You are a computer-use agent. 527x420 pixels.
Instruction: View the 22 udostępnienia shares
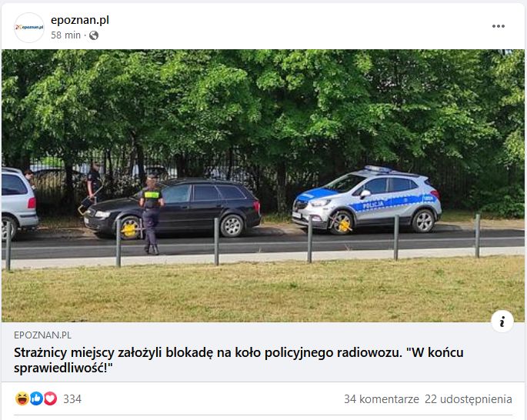469,399
